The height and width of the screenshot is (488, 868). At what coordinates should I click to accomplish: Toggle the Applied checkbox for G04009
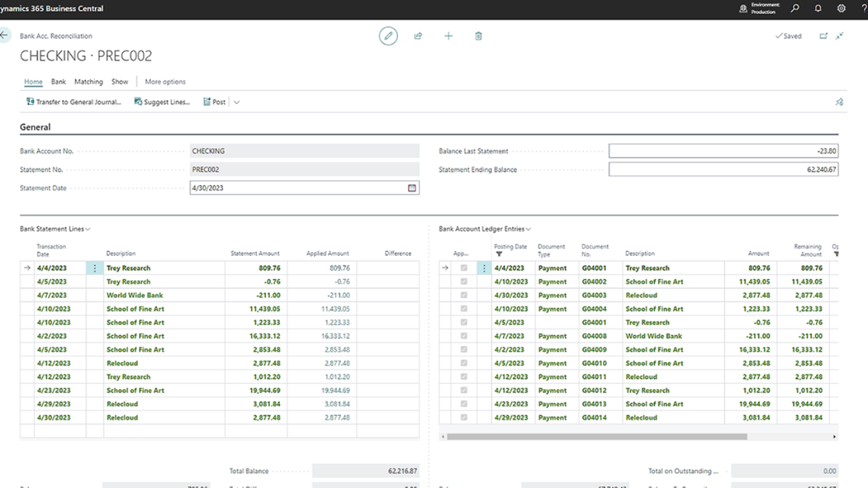463,350
